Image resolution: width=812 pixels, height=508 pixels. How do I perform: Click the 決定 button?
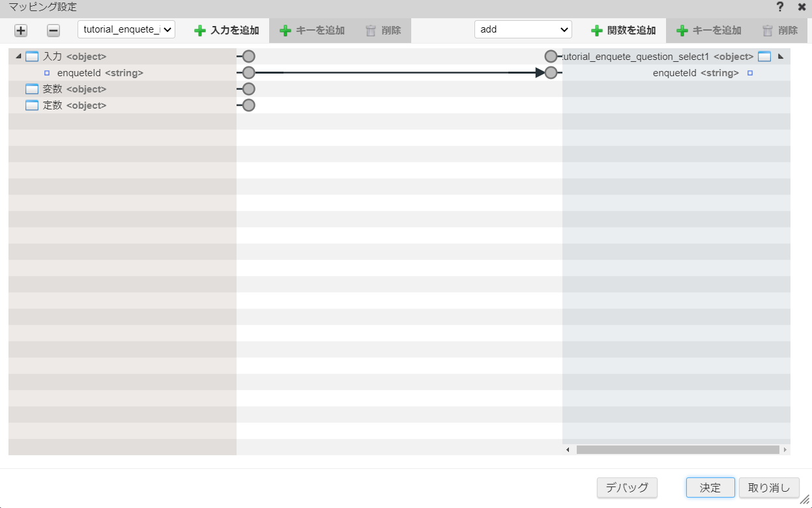coord(710,488)
